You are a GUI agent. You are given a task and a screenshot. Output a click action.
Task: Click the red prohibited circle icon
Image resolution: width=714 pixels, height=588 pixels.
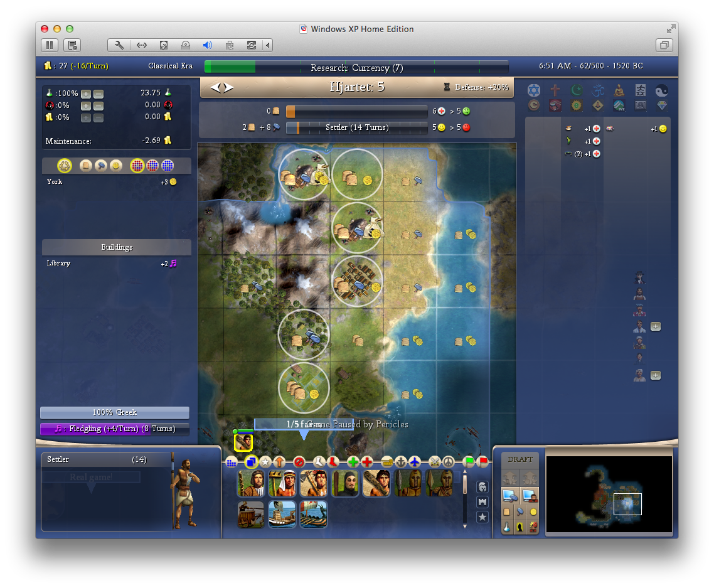(299, 462)
